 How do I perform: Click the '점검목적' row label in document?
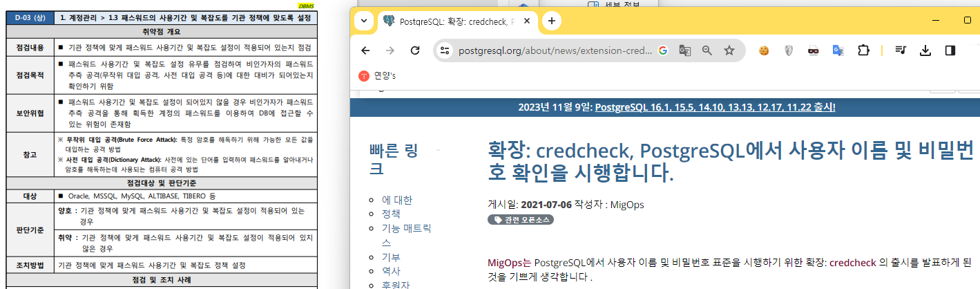click(x=29, y=75)
